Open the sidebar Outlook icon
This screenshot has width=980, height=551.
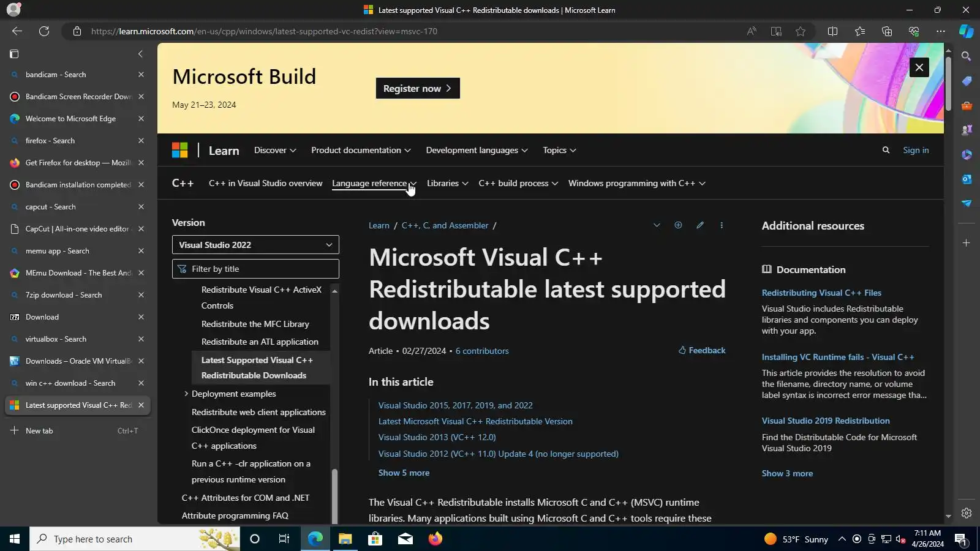(967, 179)
